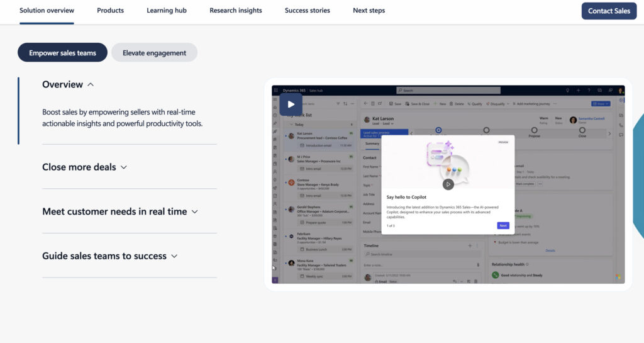Viewport: 644px width, 343px height.
Task: Click 'Say hello to Copilot' heading
Action: (406, 197)
